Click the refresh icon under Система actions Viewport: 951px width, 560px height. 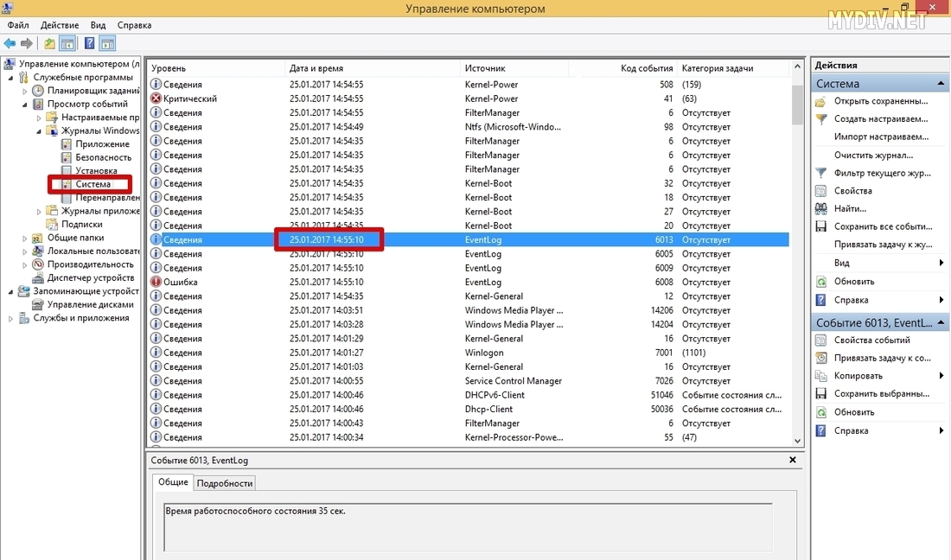tap(820, 281)
